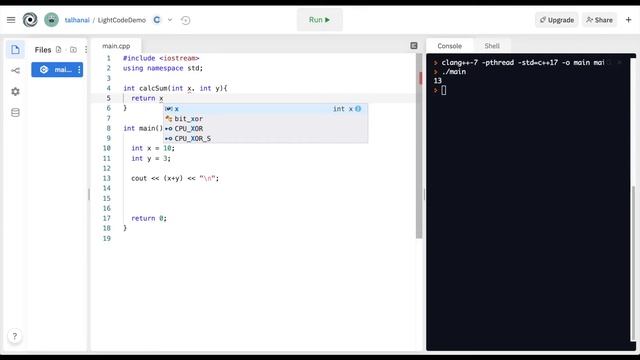Click the 'return 0;' line
This screenshot has height=360, width=640.
tap(149, 218)
